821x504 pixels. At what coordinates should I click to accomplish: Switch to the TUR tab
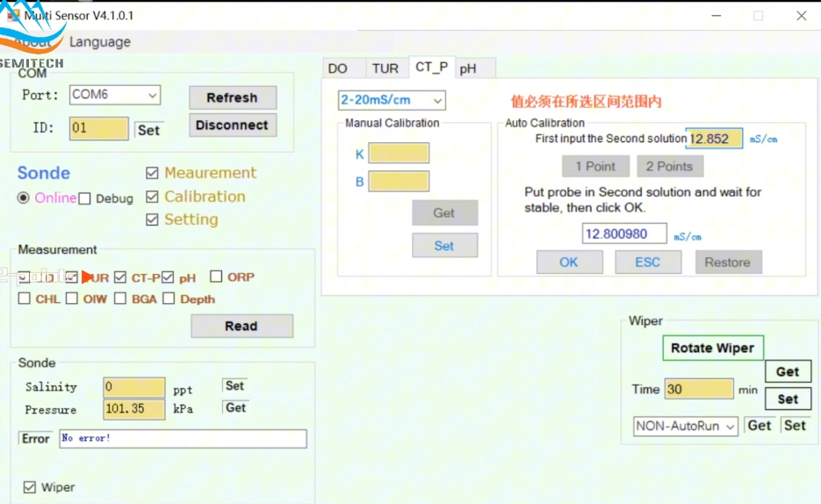pyautogui.click(x=385, y=68)
